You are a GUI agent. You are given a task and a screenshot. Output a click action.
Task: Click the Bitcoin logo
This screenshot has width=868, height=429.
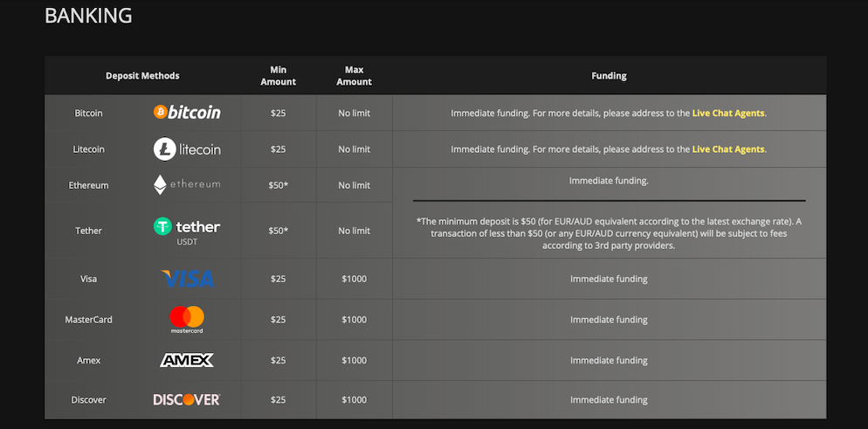pyautogui.click(x=187, y=113)
